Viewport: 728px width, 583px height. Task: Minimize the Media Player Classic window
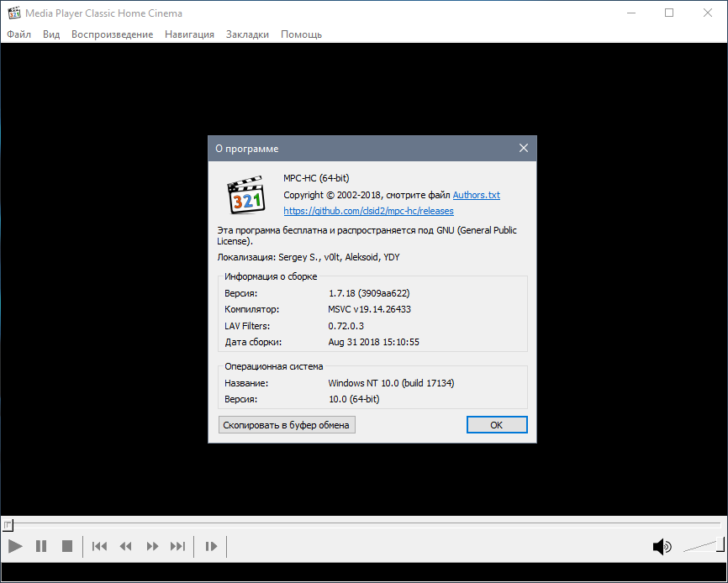tap(631, 13)
